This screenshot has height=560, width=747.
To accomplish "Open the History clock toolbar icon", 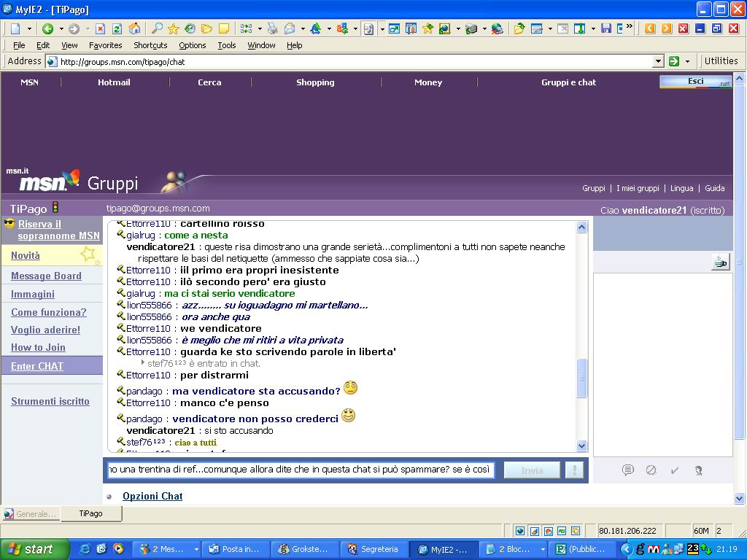I will [x=190, y=29].
